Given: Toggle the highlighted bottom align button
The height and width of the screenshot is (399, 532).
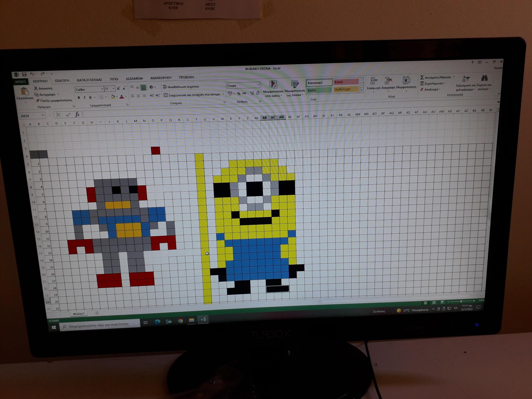Looking at the screenshot, I should tap(144, 88).
